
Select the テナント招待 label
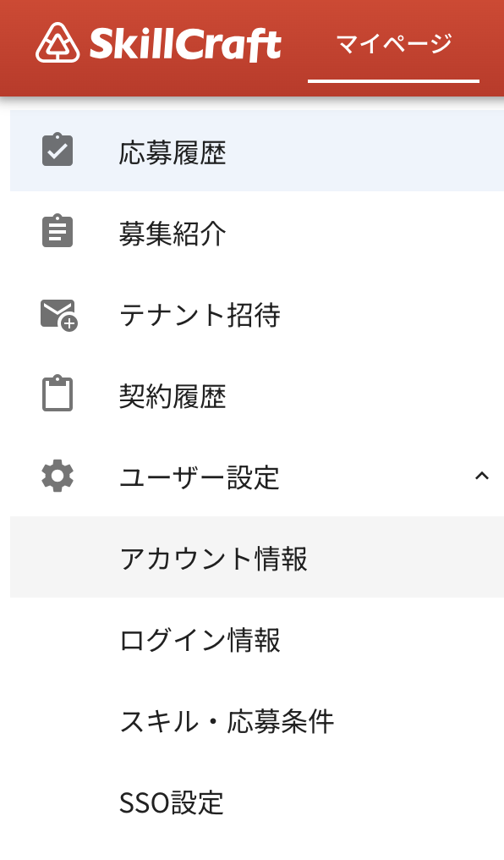click(x=200, y=314)
